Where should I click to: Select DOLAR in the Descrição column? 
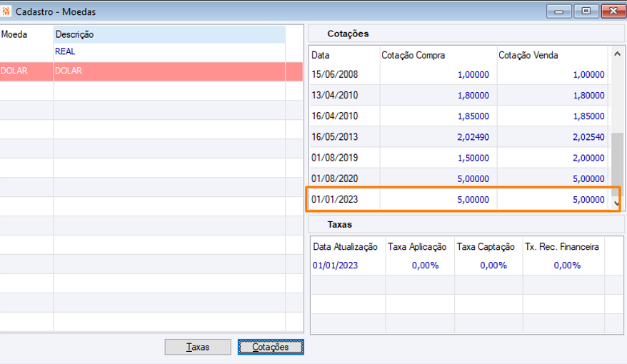(169, 71)
